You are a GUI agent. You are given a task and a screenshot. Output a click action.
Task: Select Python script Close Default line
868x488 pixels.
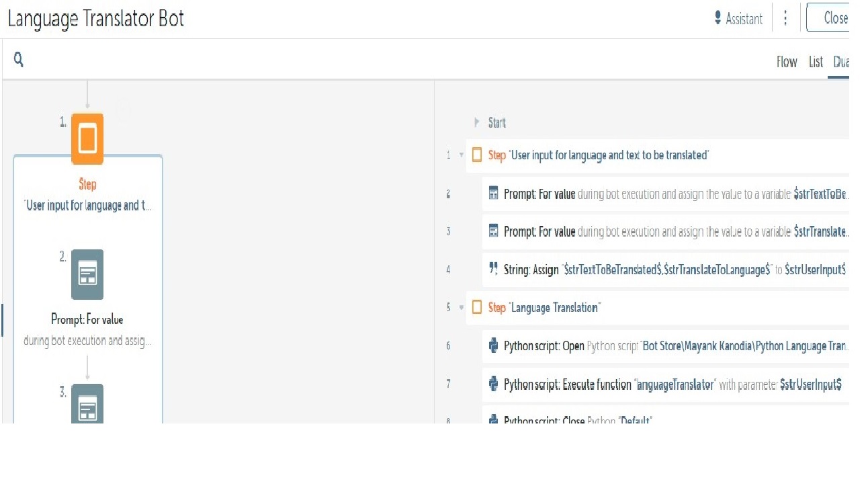tap(578, 420)
